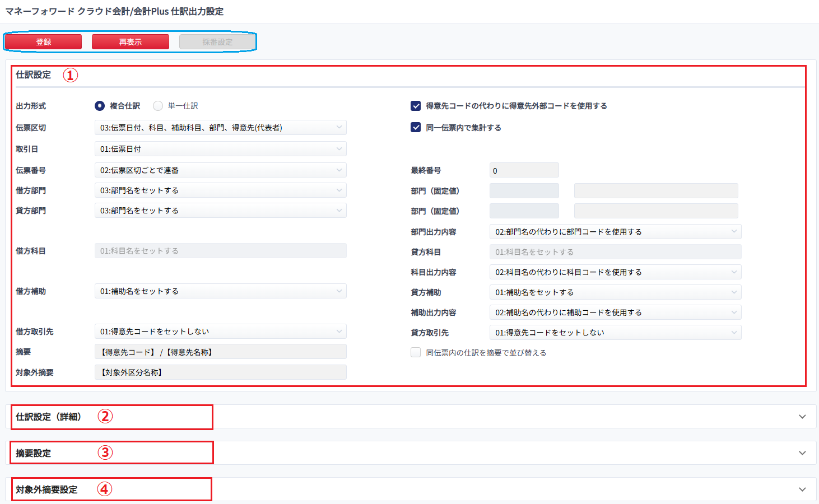Uncheck 同一伝票内で集計する checkbox

coord(416,127)
